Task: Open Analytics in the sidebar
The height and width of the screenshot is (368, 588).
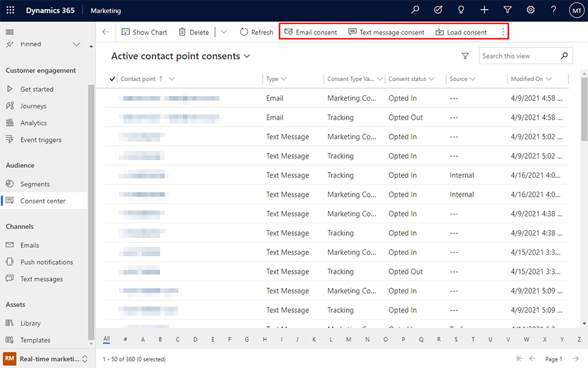Action: pyautogui.click(x=33, y=123)
